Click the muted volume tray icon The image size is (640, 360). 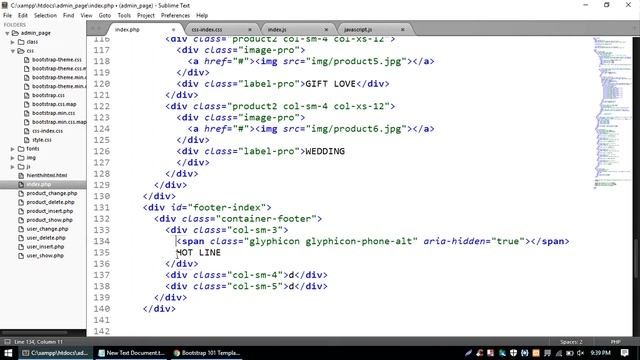(x=580, y=353)
